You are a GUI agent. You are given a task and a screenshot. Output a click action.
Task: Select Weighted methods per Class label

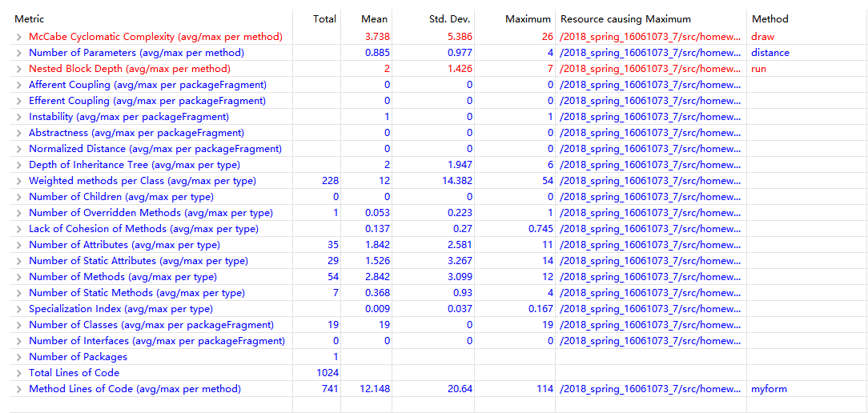click(x=143, y=181)
